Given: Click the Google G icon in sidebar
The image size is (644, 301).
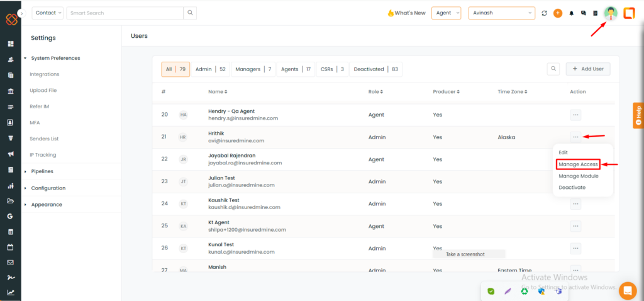Looking at the screenshot, I should [x=11, y=216].
